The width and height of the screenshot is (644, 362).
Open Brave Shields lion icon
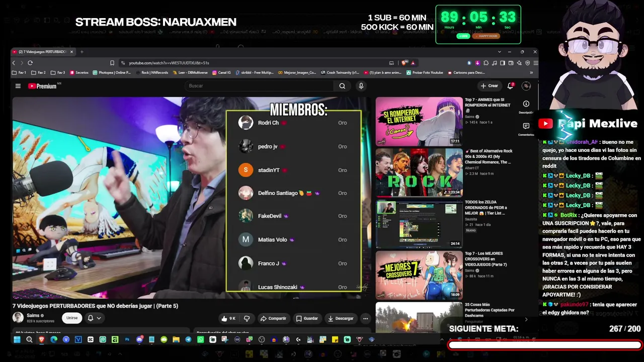(x=404, y=63)
